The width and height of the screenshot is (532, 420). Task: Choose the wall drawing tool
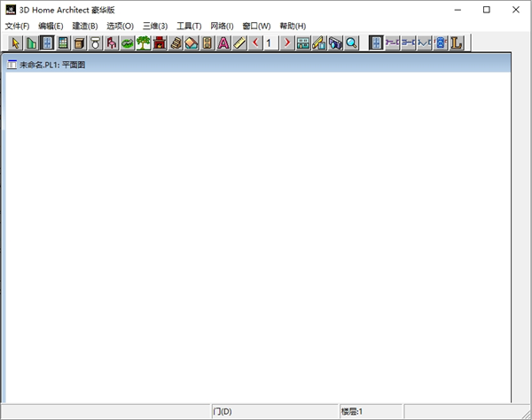pyautogui.click(x=31, y=43)
